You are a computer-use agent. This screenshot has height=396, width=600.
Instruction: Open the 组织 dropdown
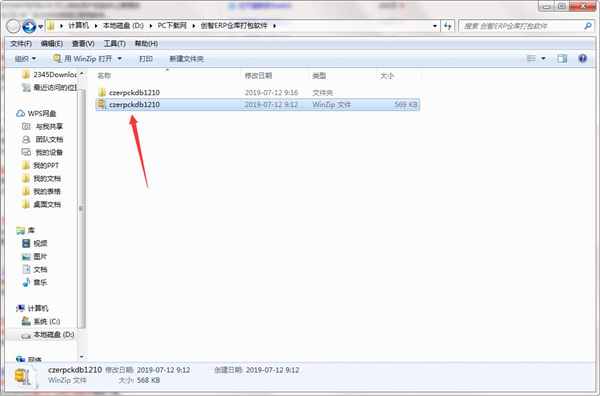click(x=25, y=59)
